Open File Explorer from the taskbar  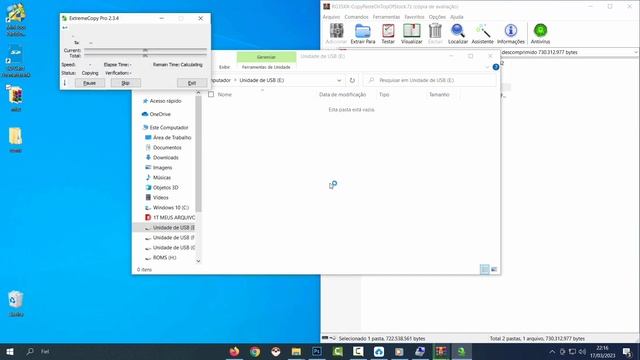click(296, 351)
